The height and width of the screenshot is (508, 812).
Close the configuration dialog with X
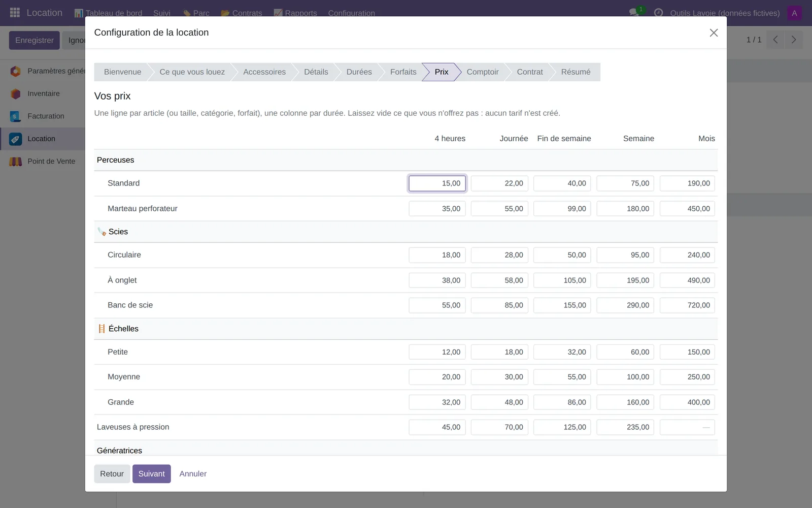point(714,33)
